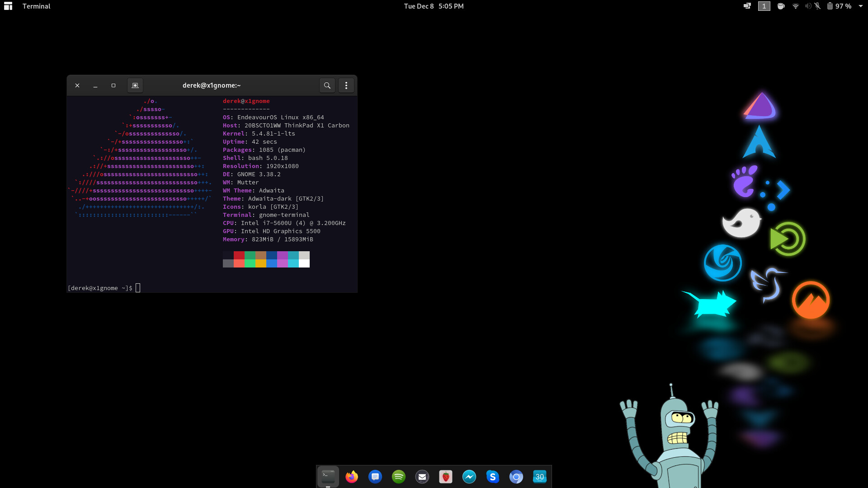Image resolution: width=868 pixels, height=488 pixels.
Task: Select workspace indicator showing 1
Action: tap(764, 6)
